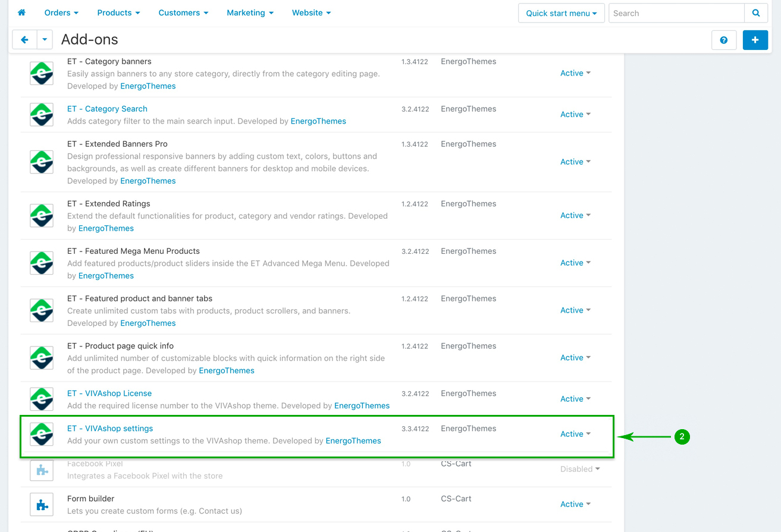The height and width of the screenshot is (532, 781).
Task: Open the Products menu
Action: (118, 12)
